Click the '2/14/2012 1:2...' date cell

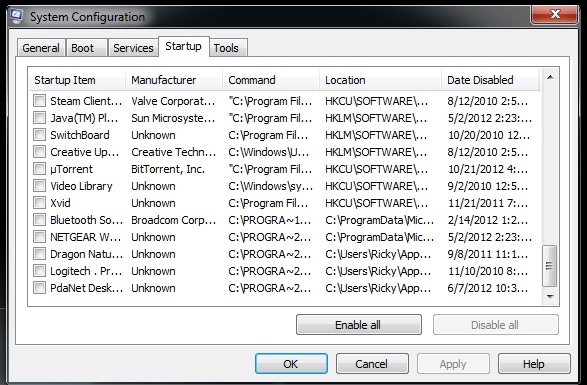point(488,220)
